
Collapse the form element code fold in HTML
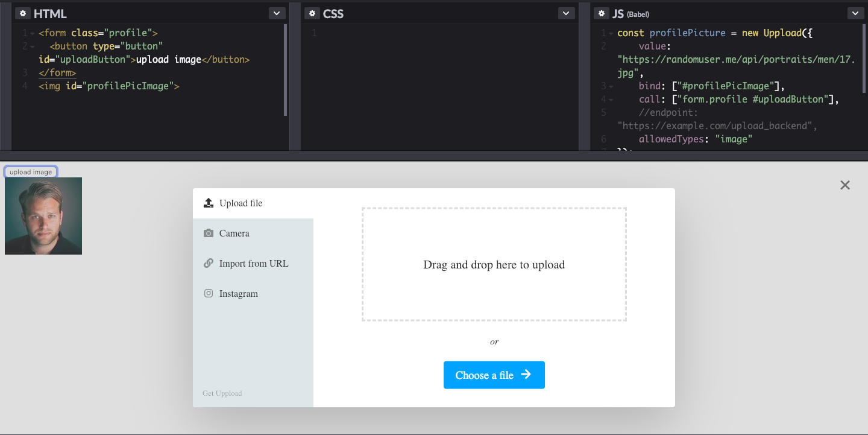click(32, 33)
